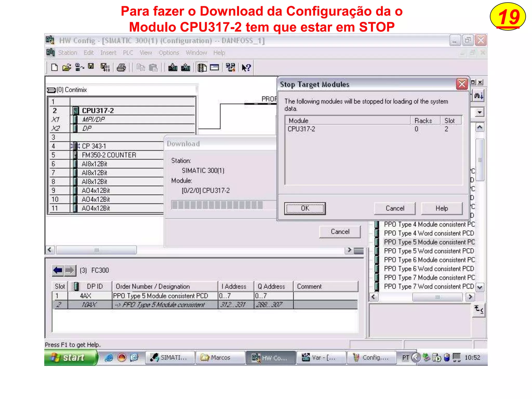Click Help in Stop Target Modules dialog
Screen dimensions: 532x399
click(x=442, y=208)
